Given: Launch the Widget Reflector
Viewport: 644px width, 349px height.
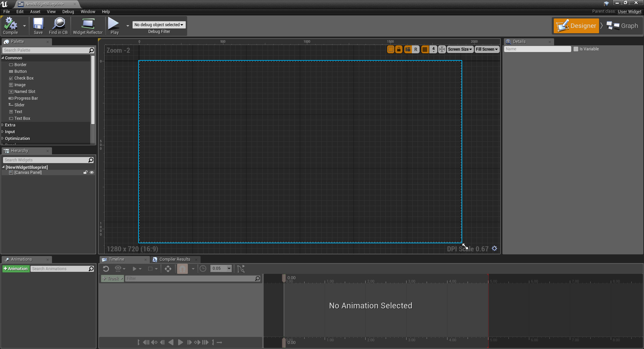Looking at the screenshot, I should pos(88,26).
